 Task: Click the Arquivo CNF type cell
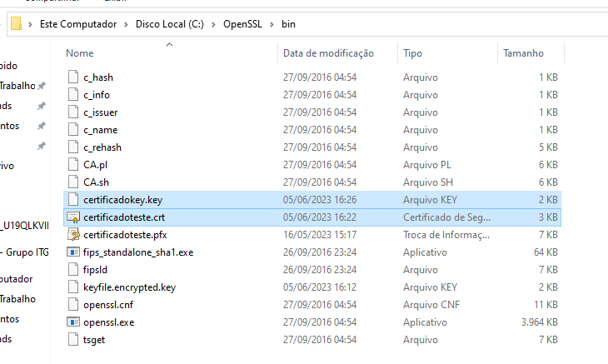(x=431, y=305)
